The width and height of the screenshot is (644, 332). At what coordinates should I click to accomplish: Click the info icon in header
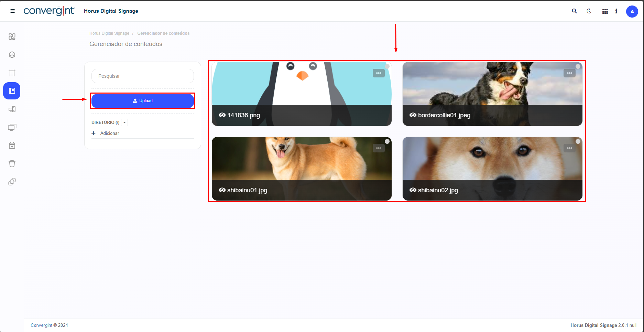coord(616,11)
